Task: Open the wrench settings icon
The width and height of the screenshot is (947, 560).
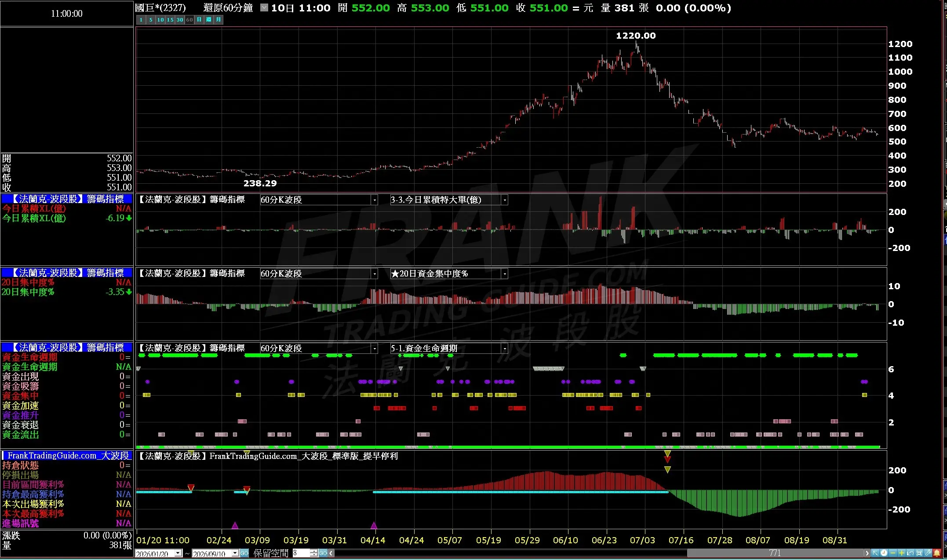Action: (928, 553)
